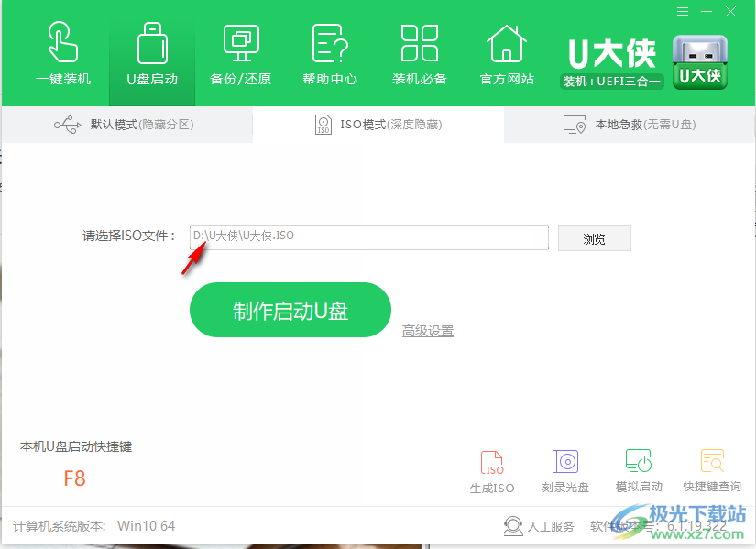Minimize the U大侠 window

click(x=707, y=12)
